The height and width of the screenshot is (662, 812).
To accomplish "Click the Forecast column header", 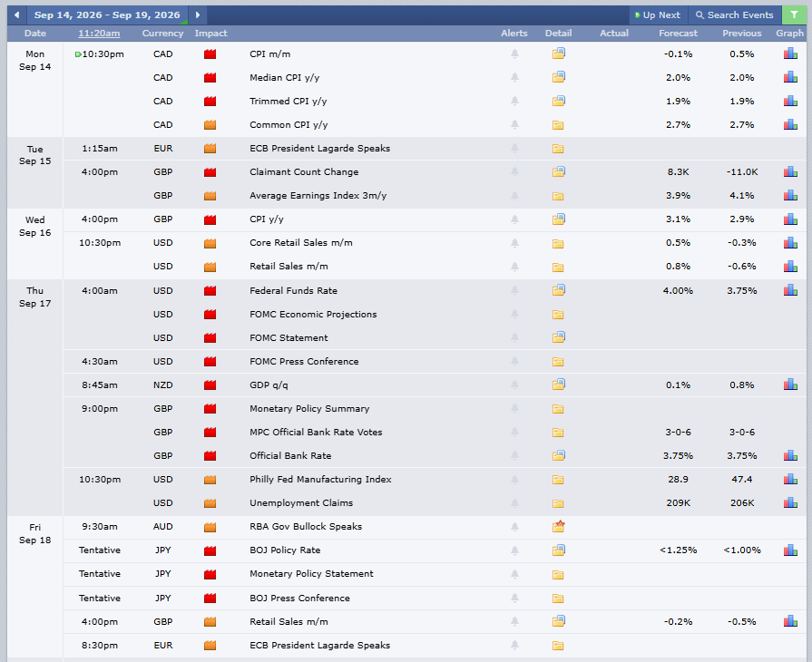I will pos(678,34).
